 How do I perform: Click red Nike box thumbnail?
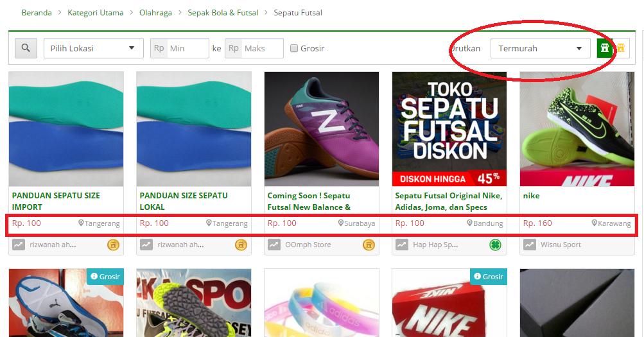[x=449, y=303]
